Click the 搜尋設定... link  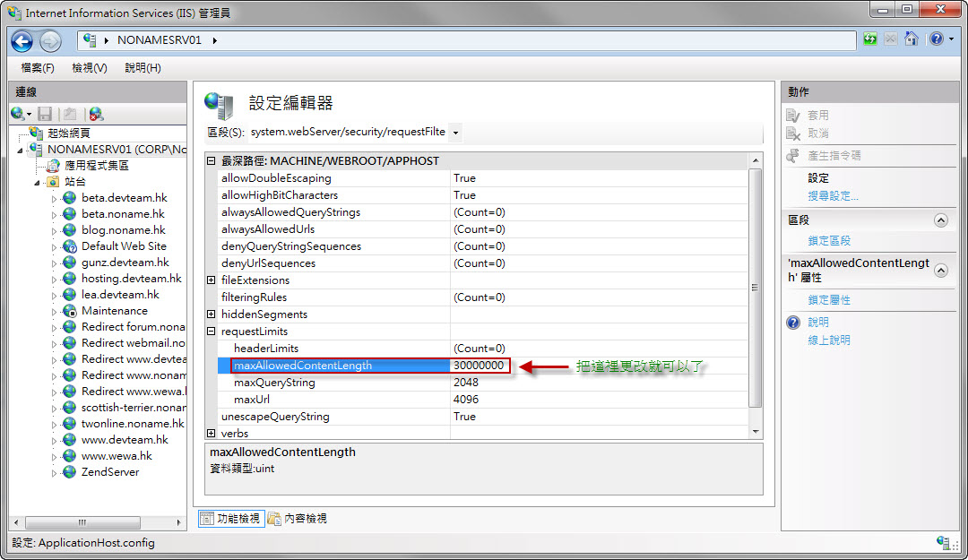tap(833, 195)
